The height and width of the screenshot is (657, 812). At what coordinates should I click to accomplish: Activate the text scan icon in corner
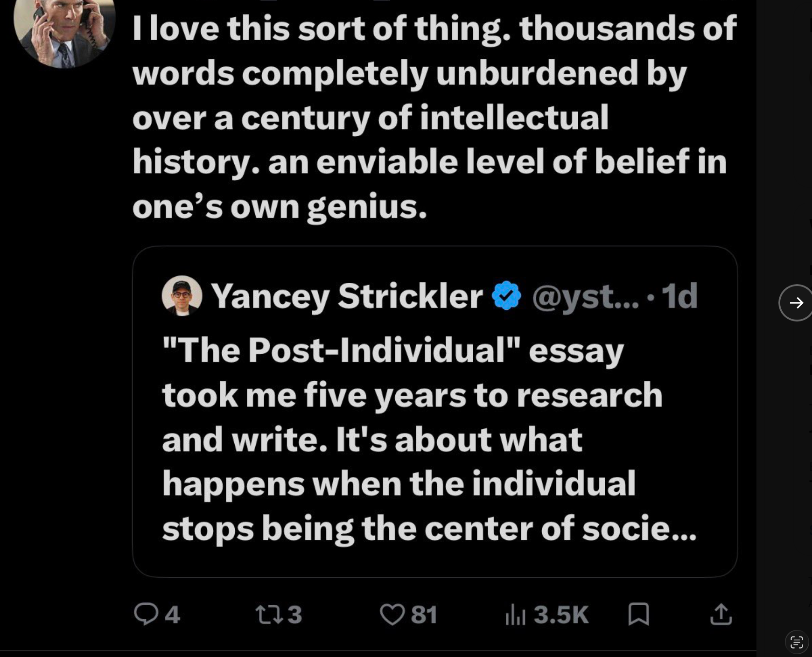pyautogui.click(x=797, y=642)
